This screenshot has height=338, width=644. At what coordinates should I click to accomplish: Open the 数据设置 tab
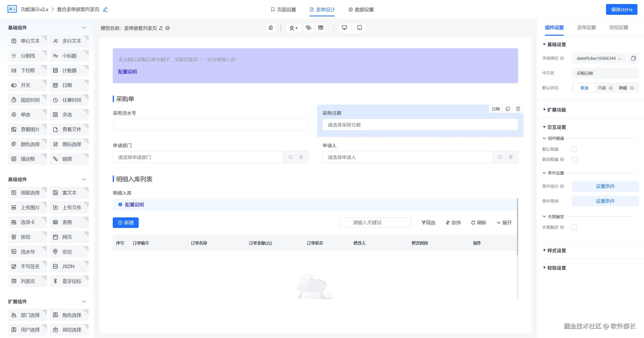361,10
